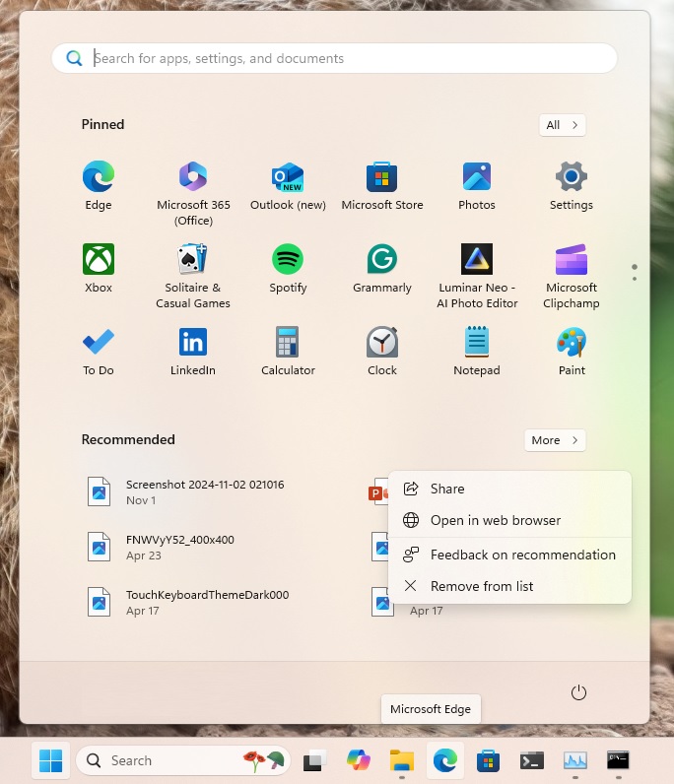
Task: Click Feedback on recommendation entry
Action: click(x=522, y=555)
